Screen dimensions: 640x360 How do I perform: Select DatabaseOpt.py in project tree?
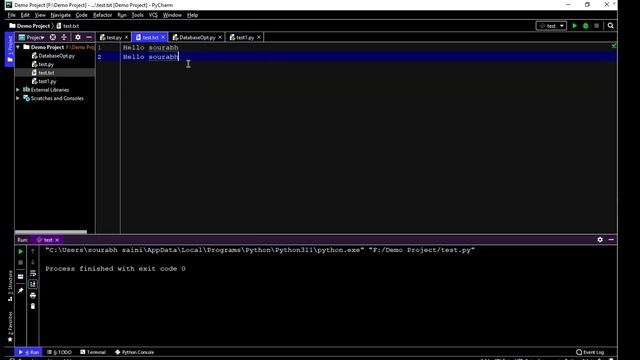click(x=53, y=56)
